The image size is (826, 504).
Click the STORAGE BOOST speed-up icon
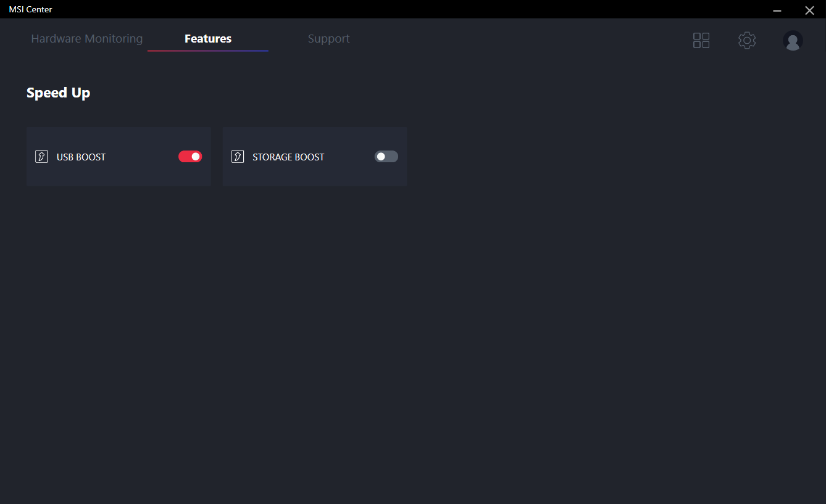(x=238, y=157)
